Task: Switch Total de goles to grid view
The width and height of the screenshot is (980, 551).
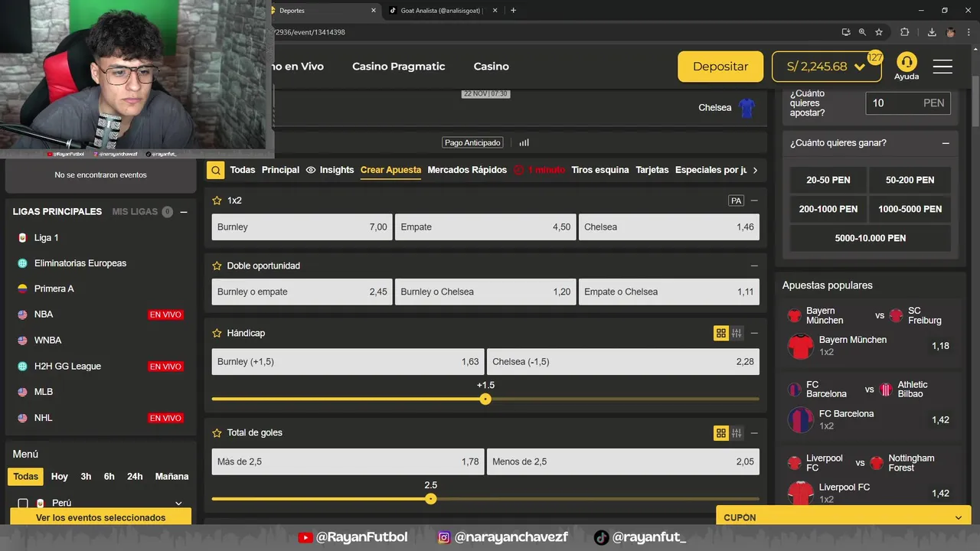Action: 720,433
